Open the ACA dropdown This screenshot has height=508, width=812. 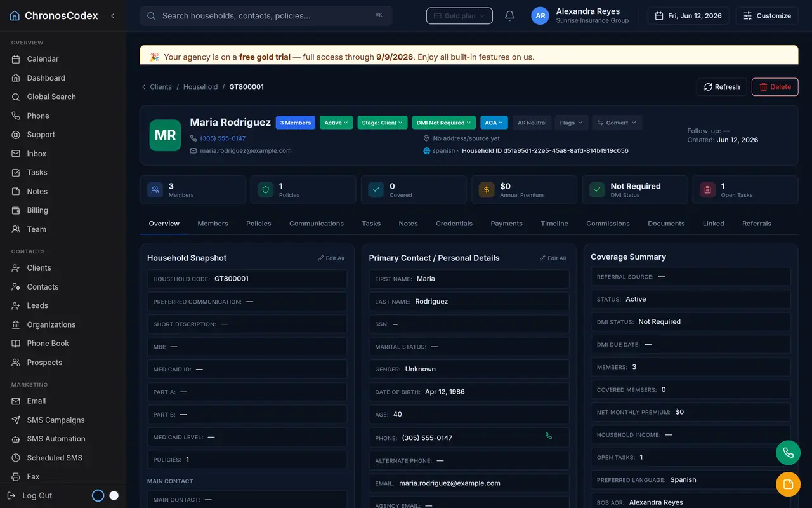(x=494, y=123)
